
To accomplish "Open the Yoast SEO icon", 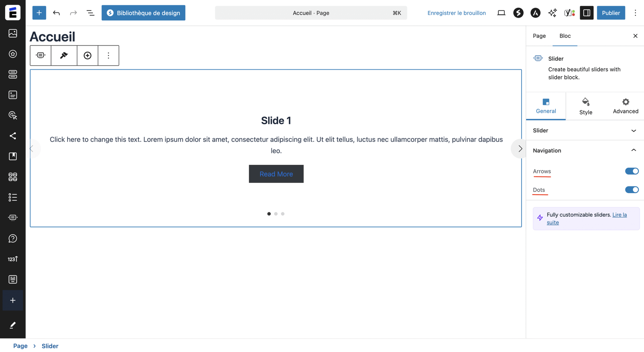I will pos(570,13).
